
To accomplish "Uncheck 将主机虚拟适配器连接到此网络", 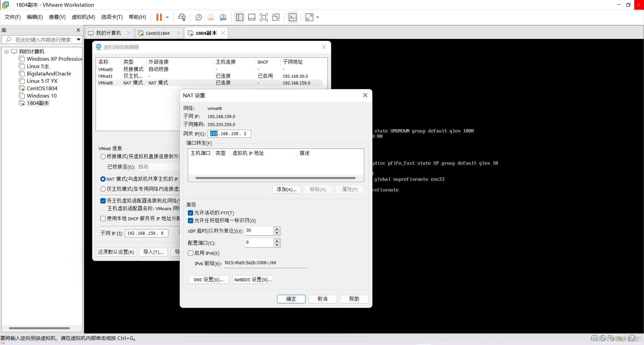I will point(103,201).
